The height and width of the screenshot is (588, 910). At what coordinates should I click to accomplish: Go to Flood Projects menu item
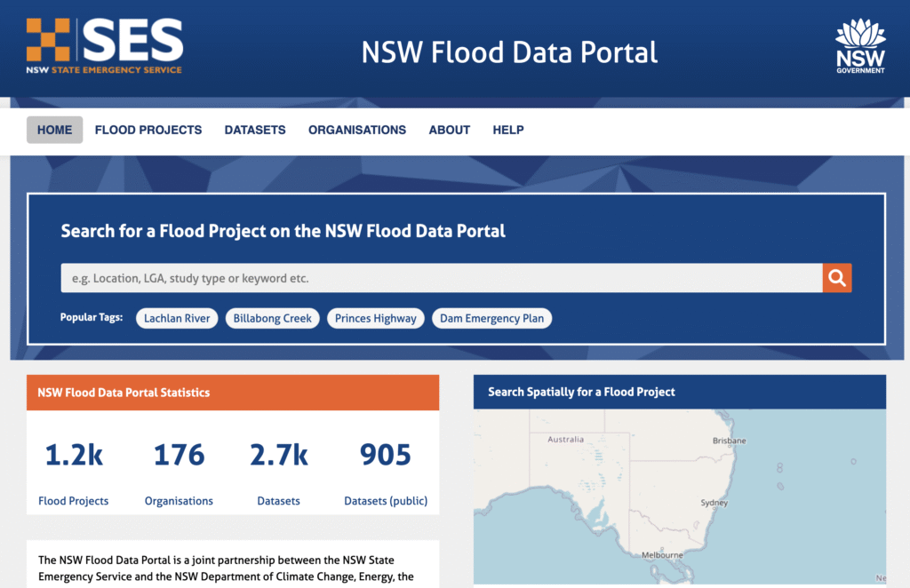click(148, 130)
